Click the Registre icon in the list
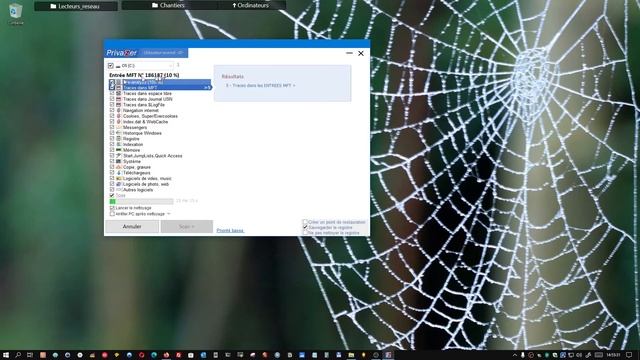 pos(119,139)
